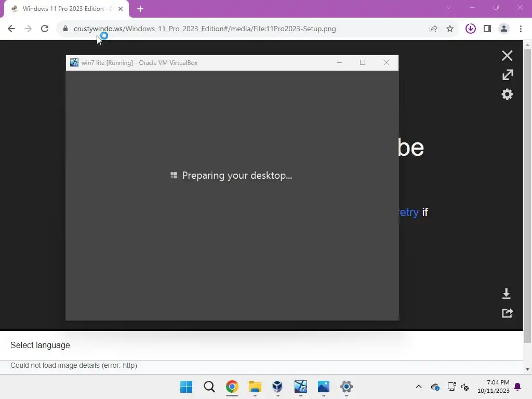The image size is (532, 399).
Task: Open the purple downloads extension icon
Action: (x=471, y=29)
